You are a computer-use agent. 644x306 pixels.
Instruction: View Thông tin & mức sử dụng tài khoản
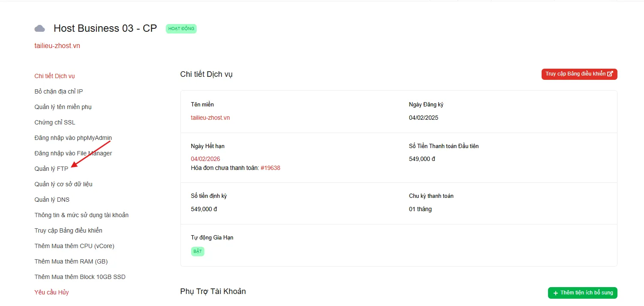(81, 215)
